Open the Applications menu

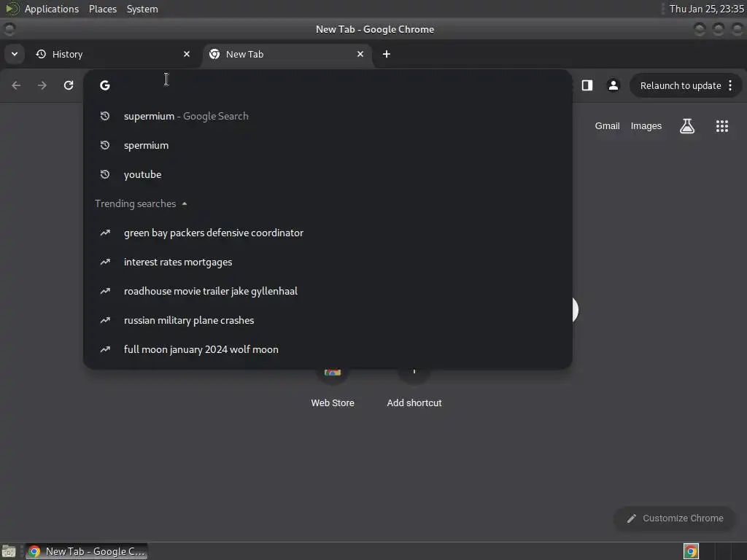(52, 9)
